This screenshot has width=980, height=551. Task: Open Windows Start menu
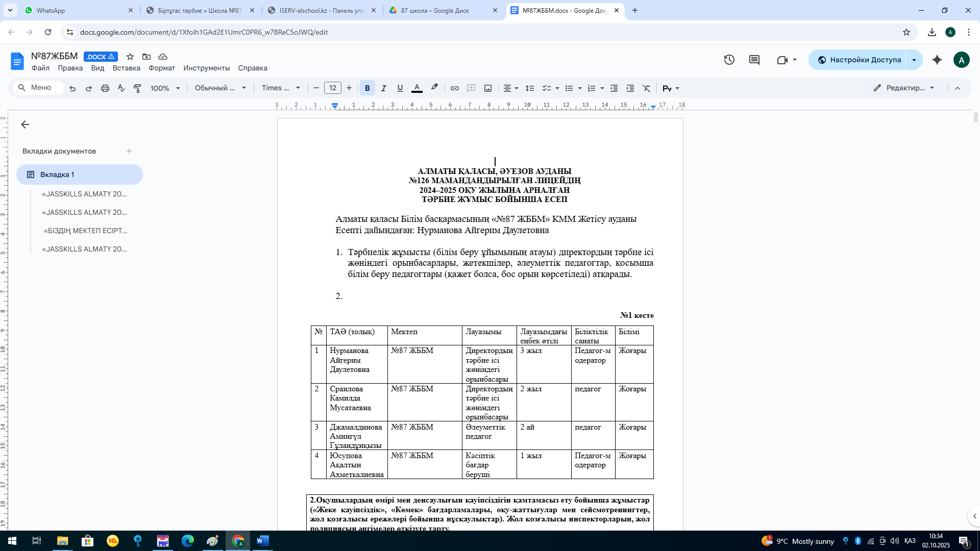[12, 541]
